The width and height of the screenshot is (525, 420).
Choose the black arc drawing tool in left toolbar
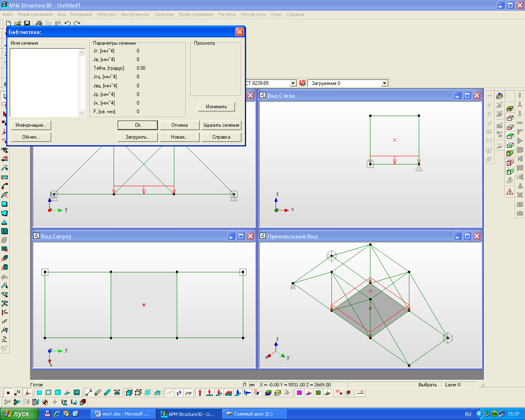click(5, 186)
